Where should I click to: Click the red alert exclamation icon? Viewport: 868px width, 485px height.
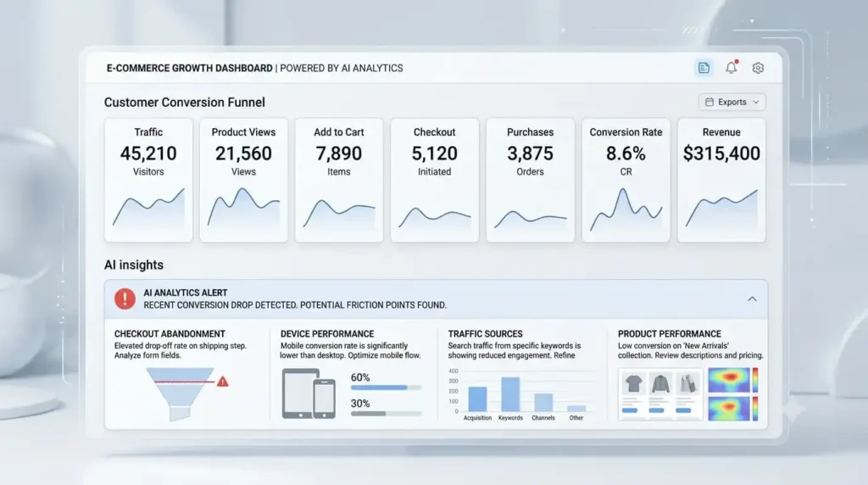coord(125,299)
